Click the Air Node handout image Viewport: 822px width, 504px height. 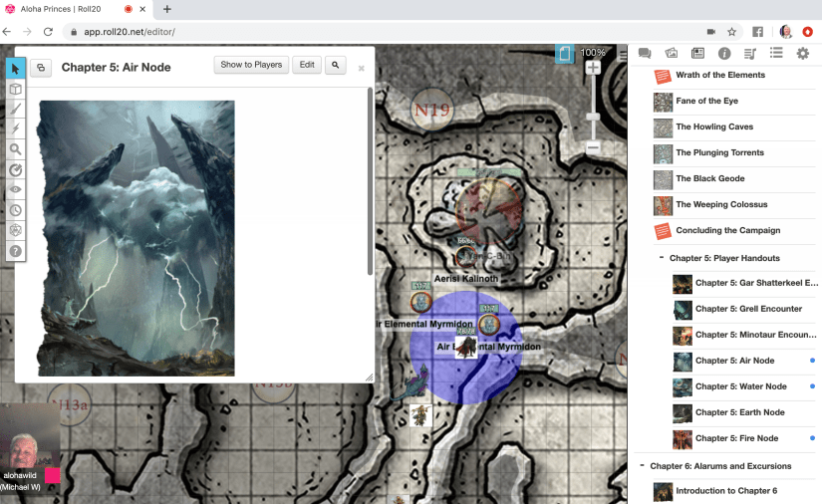pos(137,238)
